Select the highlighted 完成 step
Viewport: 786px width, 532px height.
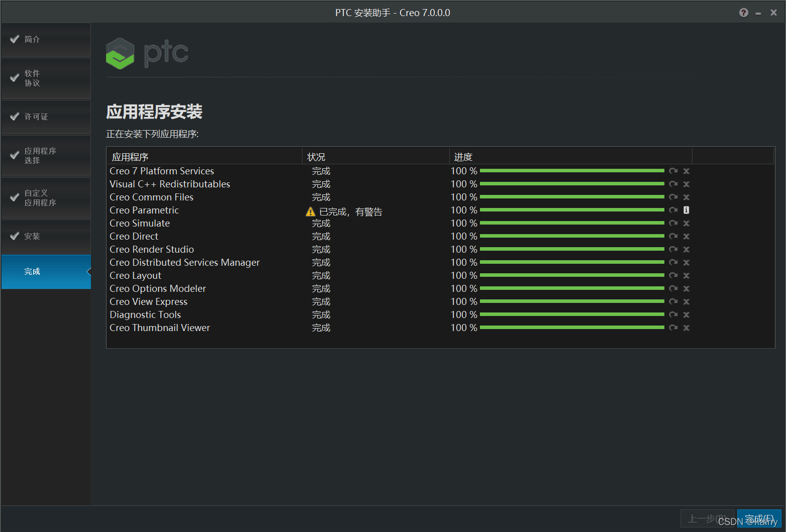pos(46,272)
